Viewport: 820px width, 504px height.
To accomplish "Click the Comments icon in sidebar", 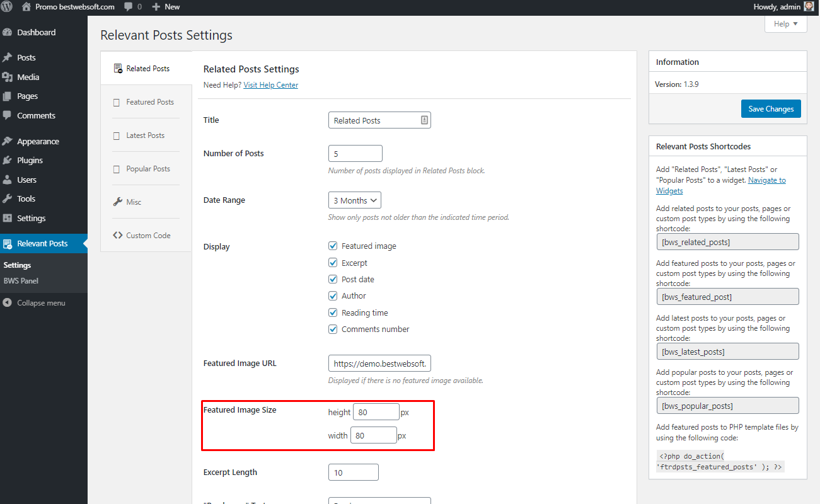I will 8,116.
